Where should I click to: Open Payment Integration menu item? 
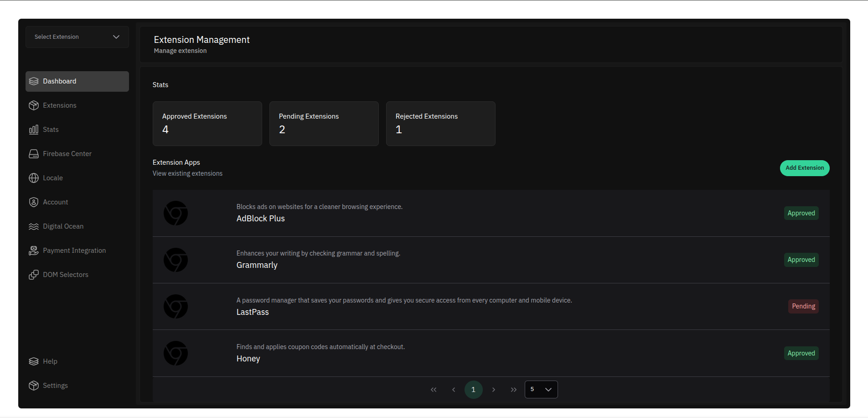coord(74,251)
